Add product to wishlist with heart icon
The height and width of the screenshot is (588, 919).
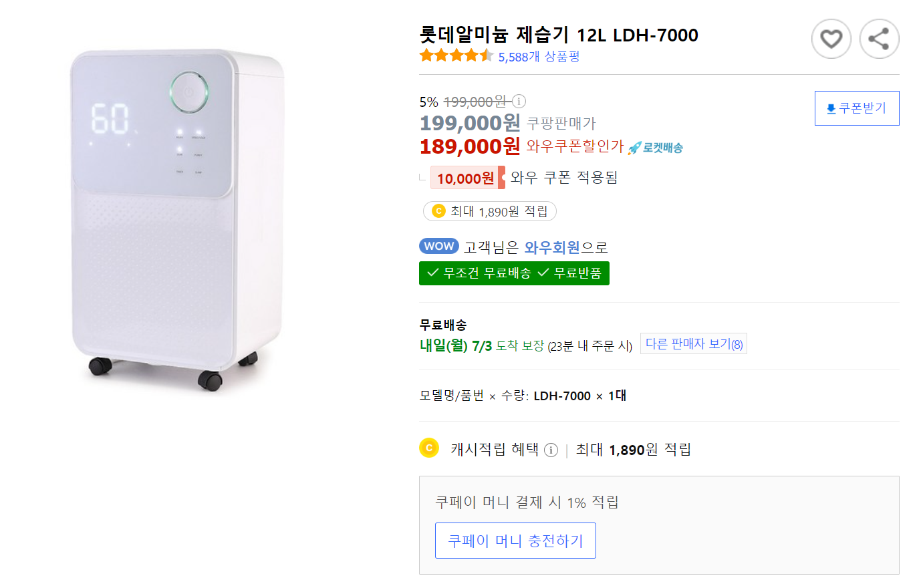831,39
